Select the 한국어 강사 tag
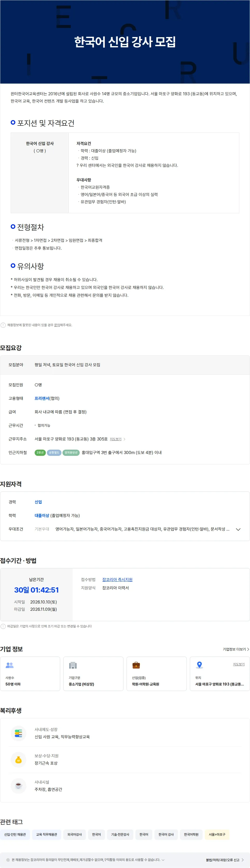This screenshot has height=868, width=250. 166,834
